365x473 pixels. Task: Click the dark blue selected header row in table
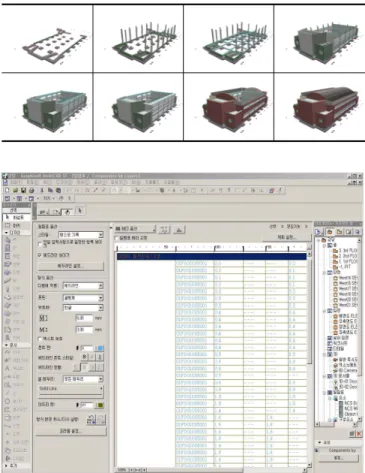[211, 256]
